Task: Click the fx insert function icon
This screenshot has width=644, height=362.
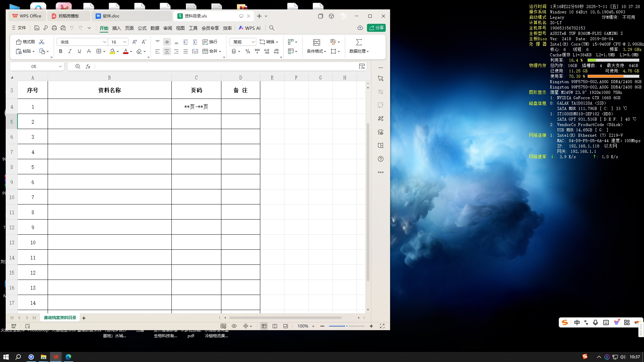Action: (x=88, y=66)
